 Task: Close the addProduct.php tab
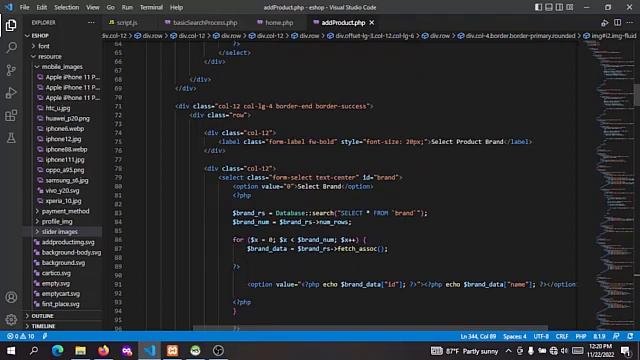coord(371,22)
